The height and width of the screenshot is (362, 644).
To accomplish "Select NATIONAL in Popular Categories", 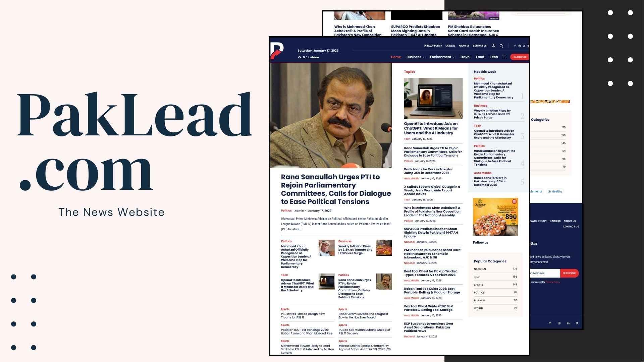I will (x=495, y=269).
